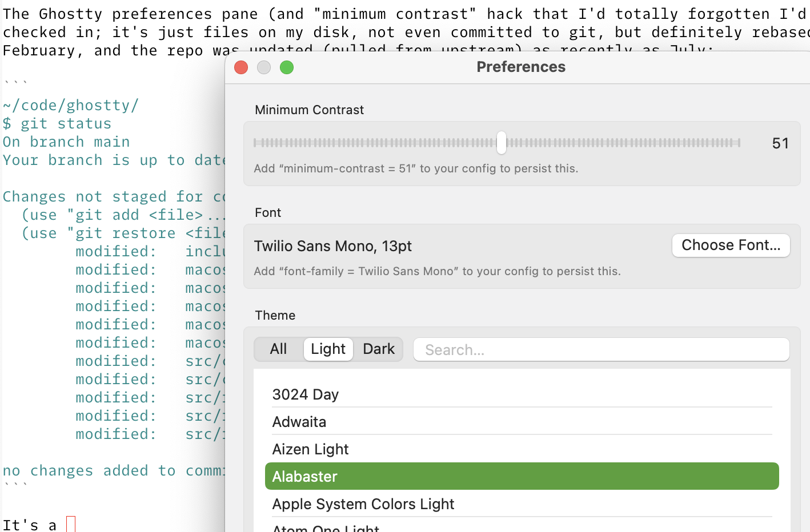Click 'On branch main' in the terminal
The height and width of the screenshot is (532, 810).
tap(66, 142)
